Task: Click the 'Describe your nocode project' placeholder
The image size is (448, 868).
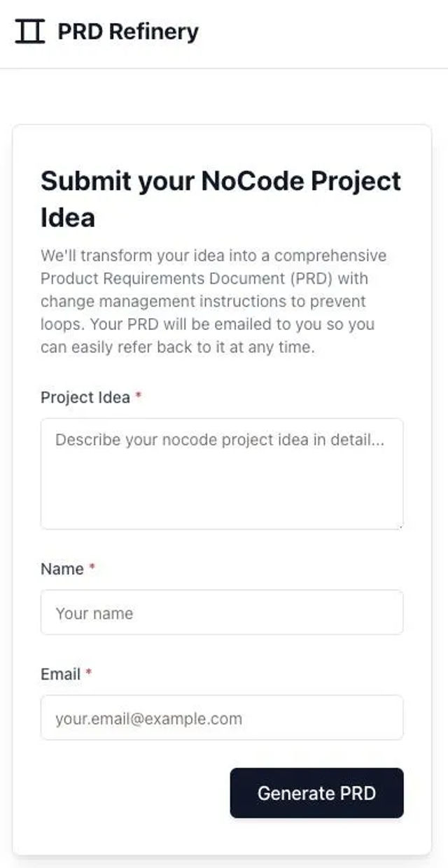Action: (x=220, y=440)
